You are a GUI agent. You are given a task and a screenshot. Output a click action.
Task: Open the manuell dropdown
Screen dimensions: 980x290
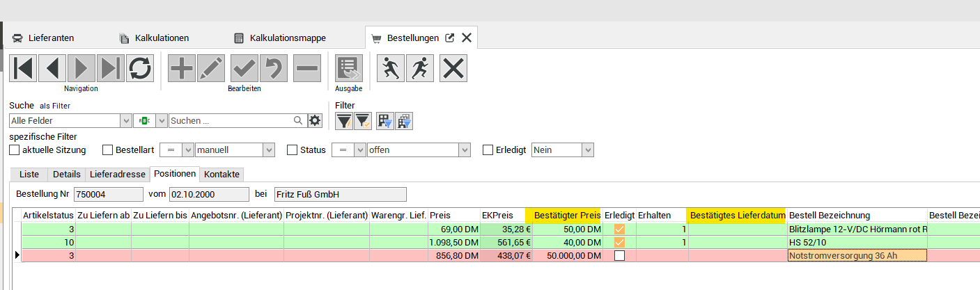coord(269,150)
